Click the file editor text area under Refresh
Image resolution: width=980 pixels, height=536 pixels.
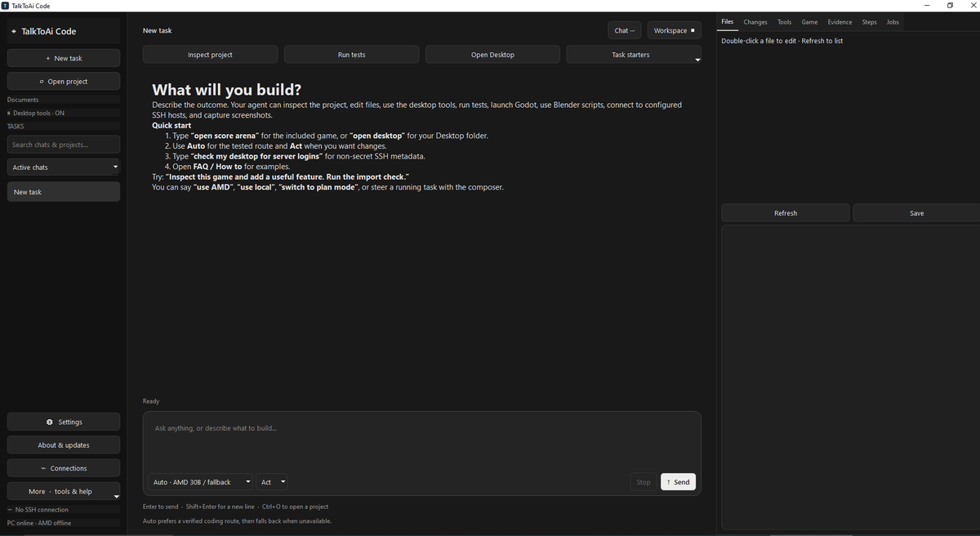point(849,378)
